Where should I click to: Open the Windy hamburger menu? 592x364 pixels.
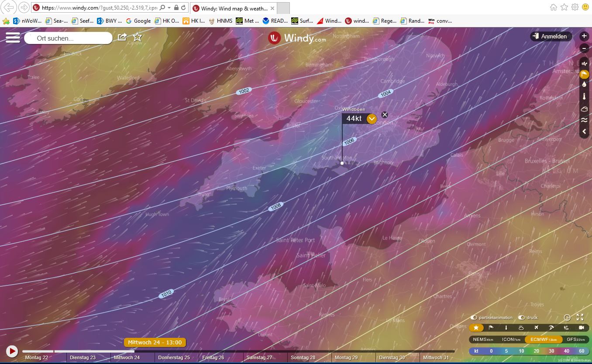(13, 38)
